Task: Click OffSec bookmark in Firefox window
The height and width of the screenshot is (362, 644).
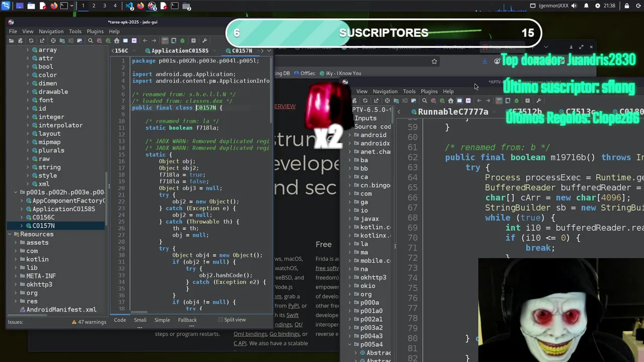Action: pyautogui.click(x=305, y=73)
